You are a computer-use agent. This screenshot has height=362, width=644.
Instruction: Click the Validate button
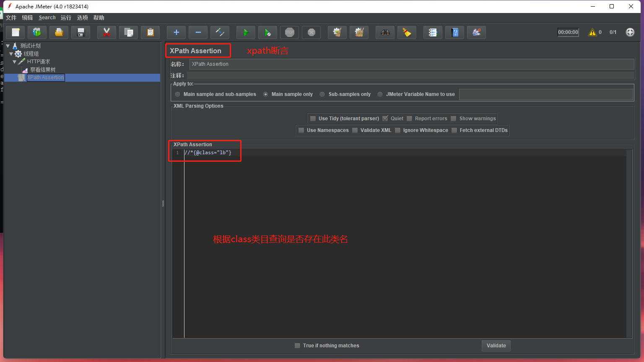pyautogui.click(x=496, y=346)
